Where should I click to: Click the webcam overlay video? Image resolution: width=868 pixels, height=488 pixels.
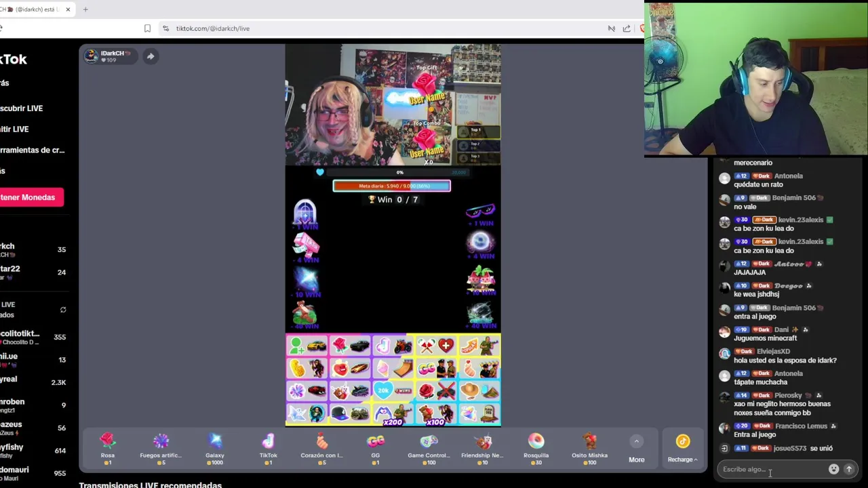tap(756, 78)
